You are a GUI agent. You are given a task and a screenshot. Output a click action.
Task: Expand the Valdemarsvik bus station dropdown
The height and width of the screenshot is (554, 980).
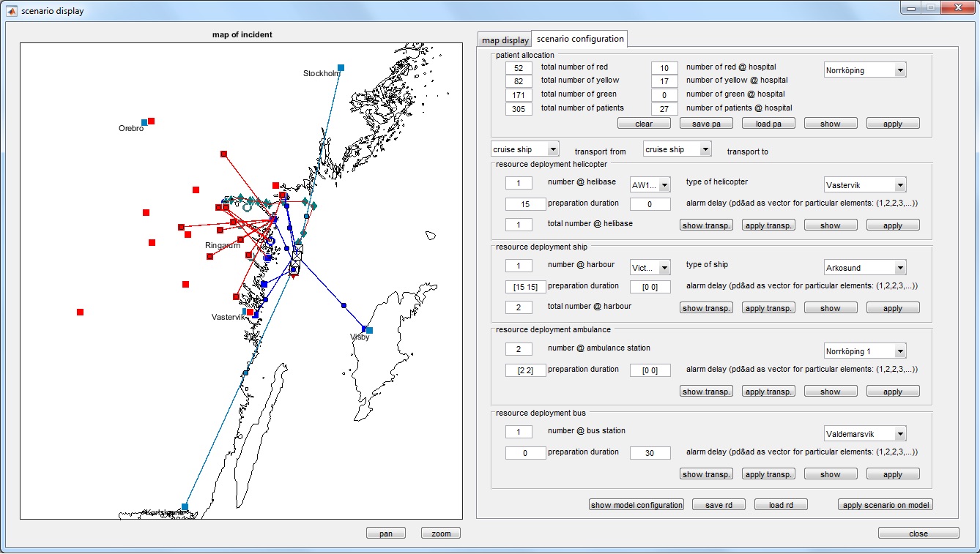865,433
